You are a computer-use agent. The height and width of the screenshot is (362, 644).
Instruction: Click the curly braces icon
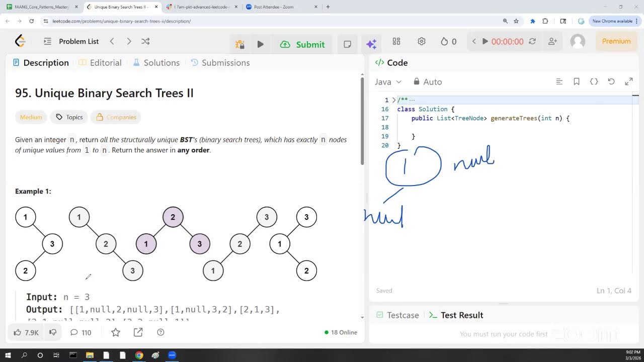tap(594, 81)
